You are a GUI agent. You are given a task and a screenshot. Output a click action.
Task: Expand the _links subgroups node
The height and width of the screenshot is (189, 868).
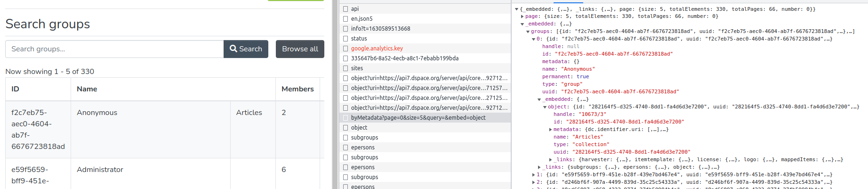[539, 167]
